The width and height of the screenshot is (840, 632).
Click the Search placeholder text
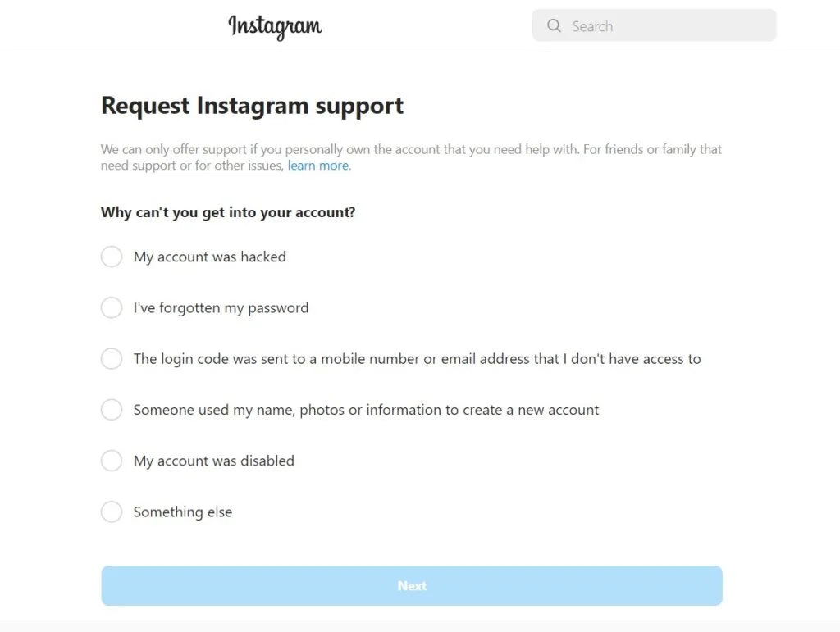tap(592, 25)
